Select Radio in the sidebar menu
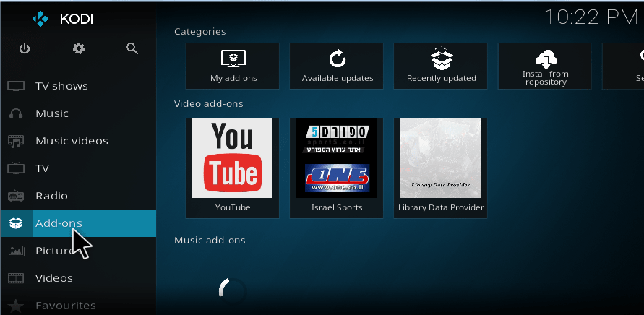Viewport: 644px width, 315px height. (78, 196)
